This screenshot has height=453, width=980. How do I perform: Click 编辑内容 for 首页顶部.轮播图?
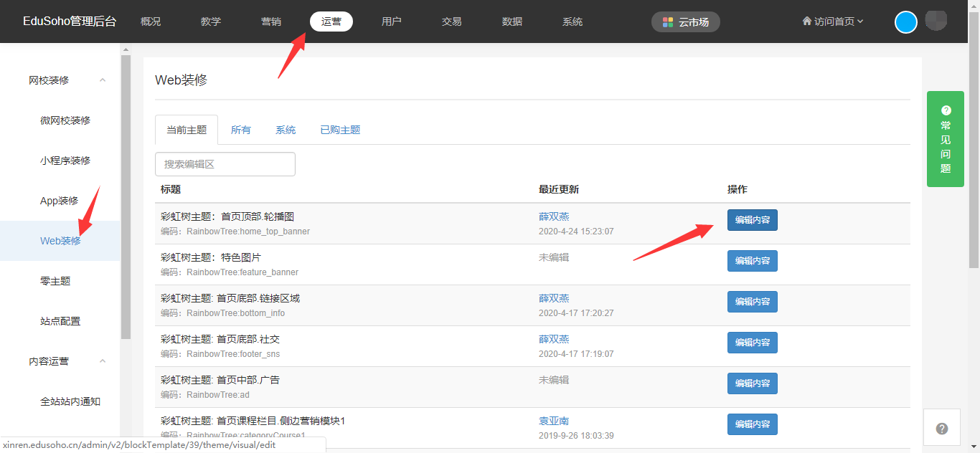[752, 220]
